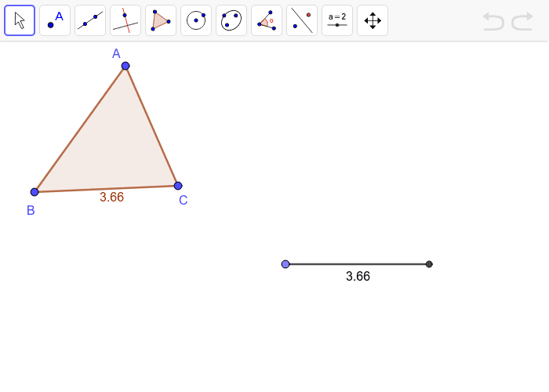The image size is (549, 392).
Task: Click the brown 3.66 label on side BC
Action: tap(111, 197)
